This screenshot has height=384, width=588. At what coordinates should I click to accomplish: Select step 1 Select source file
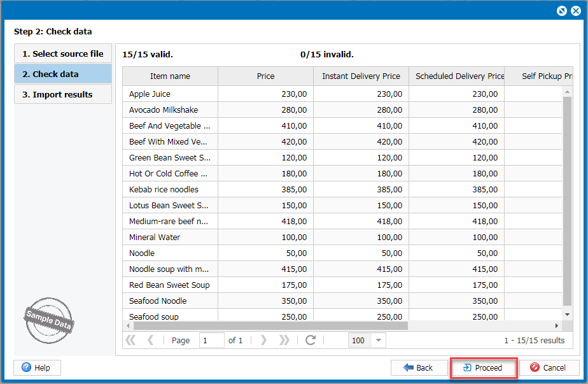(63, 54)
